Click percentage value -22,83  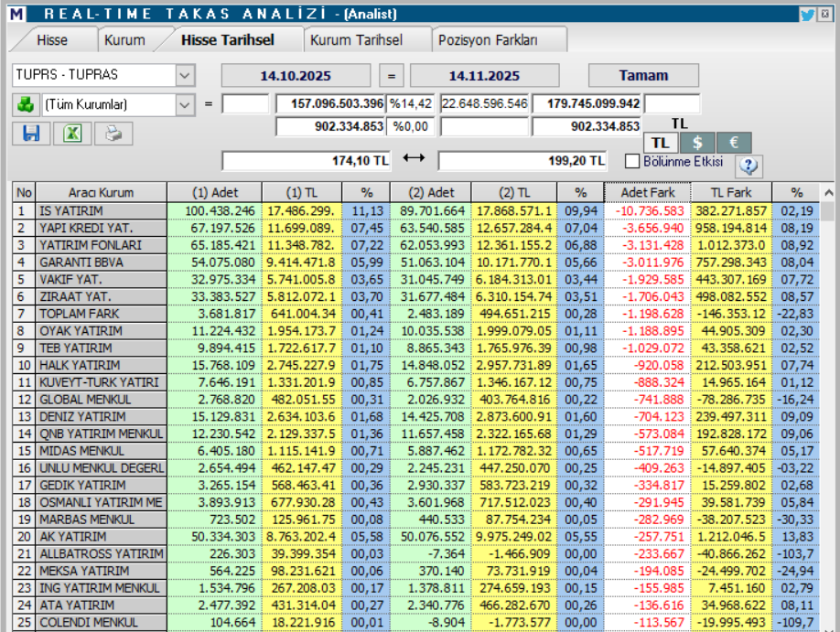tap(795, 314)
